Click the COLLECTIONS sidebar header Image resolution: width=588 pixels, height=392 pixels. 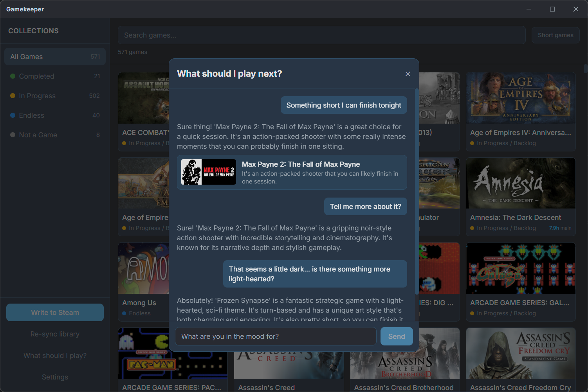(x=34, y=31)
